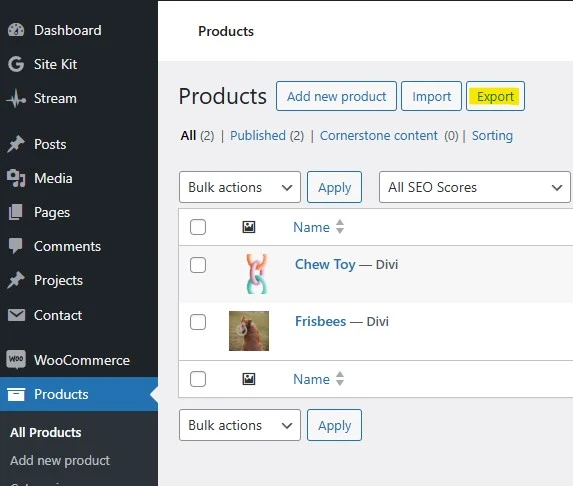Click the Name column footer link
Image resolution: width=573 pixels, height=486 pixels.
click(x=311, y=379)
